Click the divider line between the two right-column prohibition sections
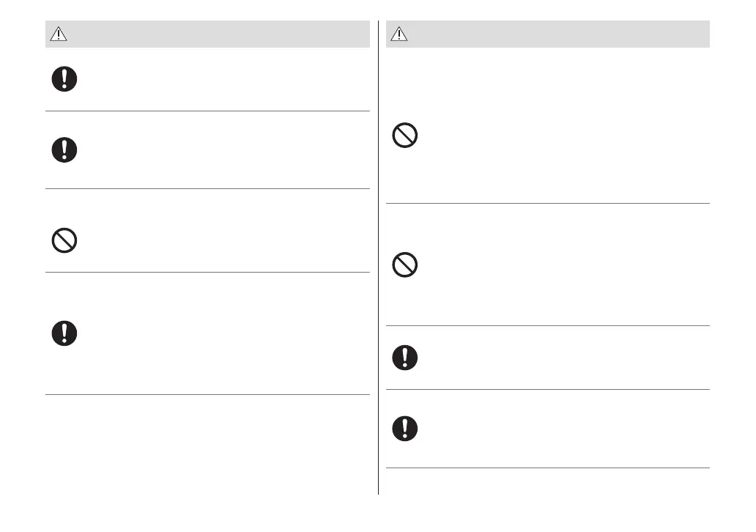 tap(548, 204)
